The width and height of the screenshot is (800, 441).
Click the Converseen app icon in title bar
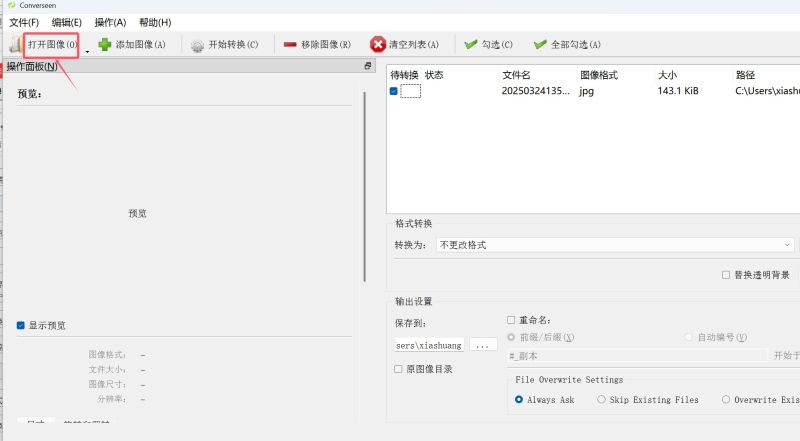pyautogui.click(x=12, y=5)
